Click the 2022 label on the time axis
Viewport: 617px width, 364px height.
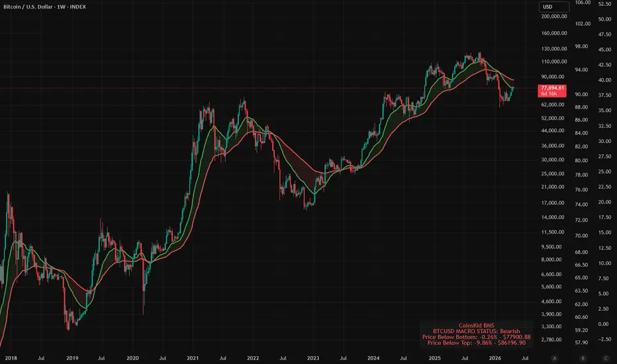coord(253,358)
